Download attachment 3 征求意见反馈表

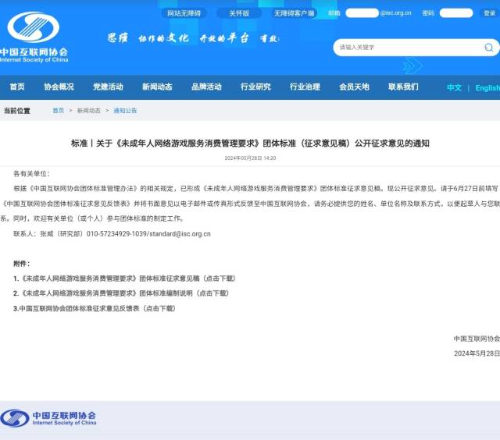coord(94,308)
